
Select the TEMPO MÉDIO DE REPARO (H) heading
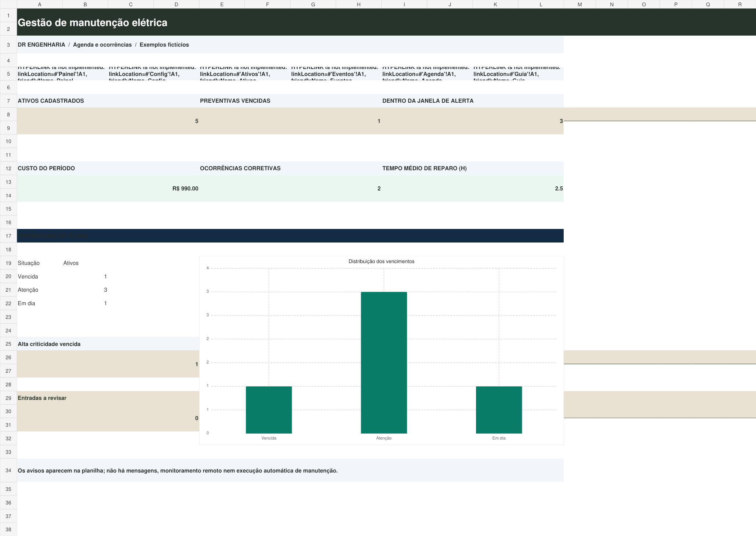(x=425, y=168)
